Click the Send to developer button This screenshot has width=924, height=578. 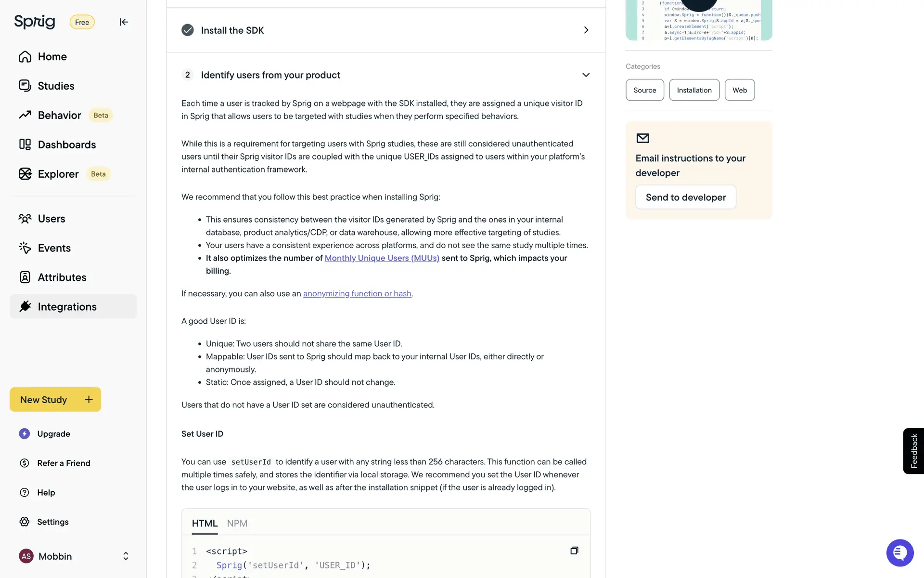[685, 197]
